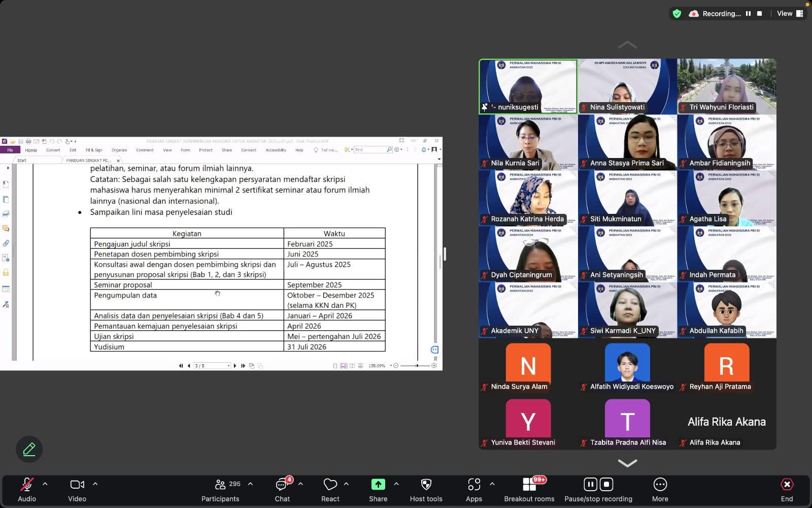The image size is (812, 508).
Task: Show previous page of video gallery
Action: (627, 45)
